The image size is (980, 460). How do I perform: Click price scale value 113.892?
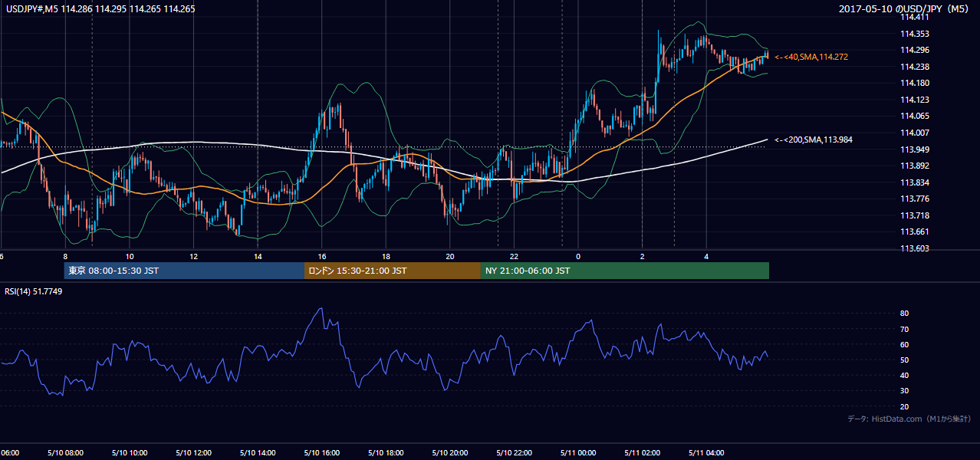pyautogui.click(x=914, y=166)
